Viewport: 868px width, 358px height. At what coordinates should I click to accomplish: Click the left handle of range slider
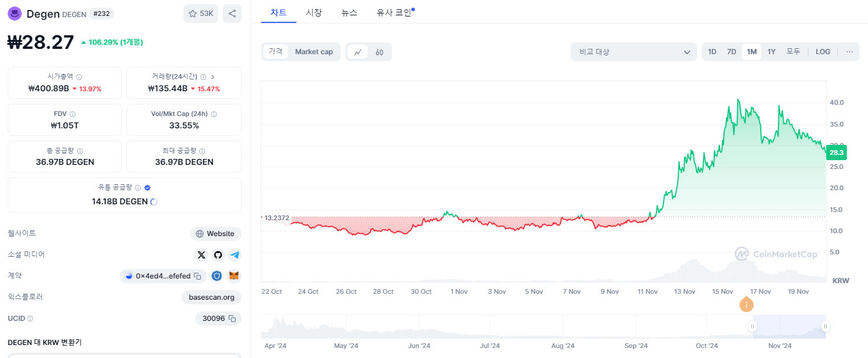[x=753, y=326]
